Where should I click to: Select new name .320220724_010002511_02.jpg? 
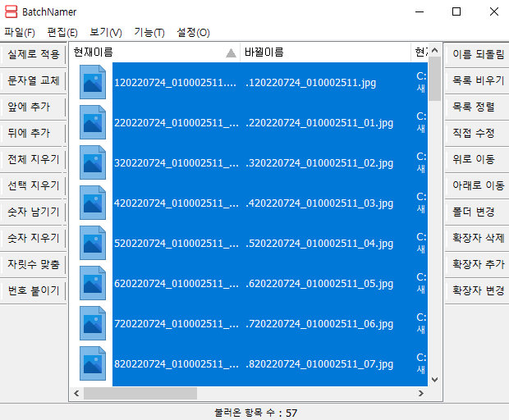pyautogui.click(x=319, y=163)
